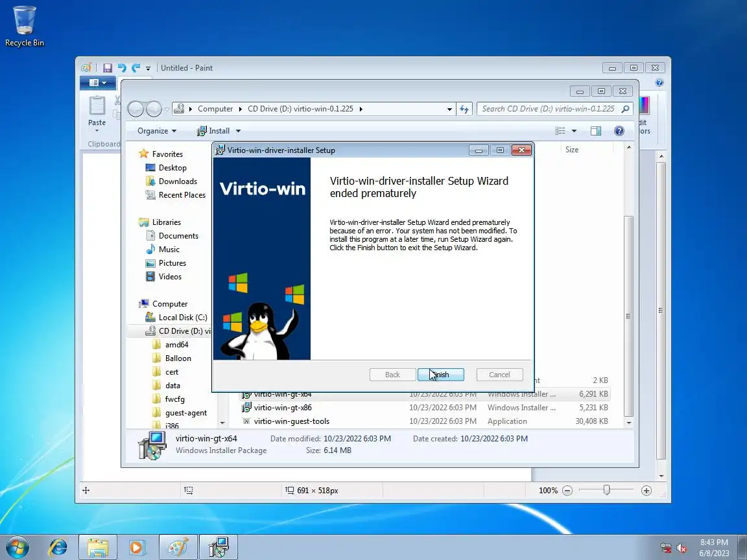Open Internet Explorer from taskbar
Screen dimensions: 747x560
(58, 547)
